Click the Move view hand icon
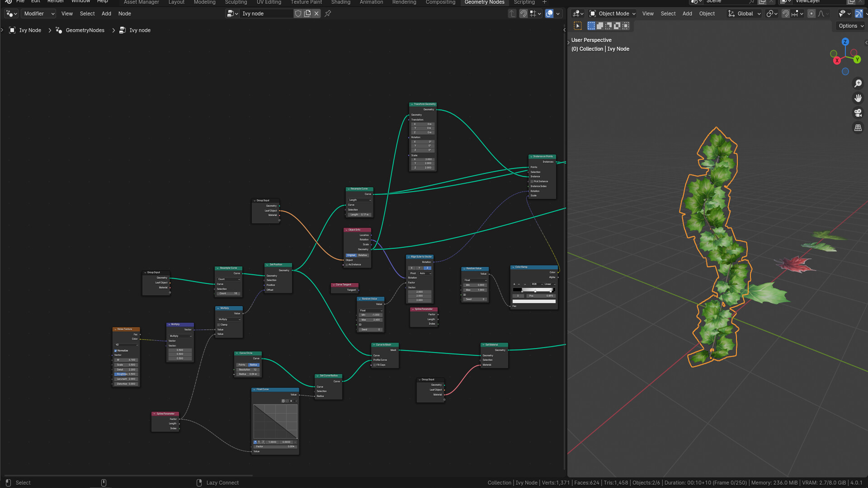The height and width of the screenshot is (488, 868). tap(858, 98)
